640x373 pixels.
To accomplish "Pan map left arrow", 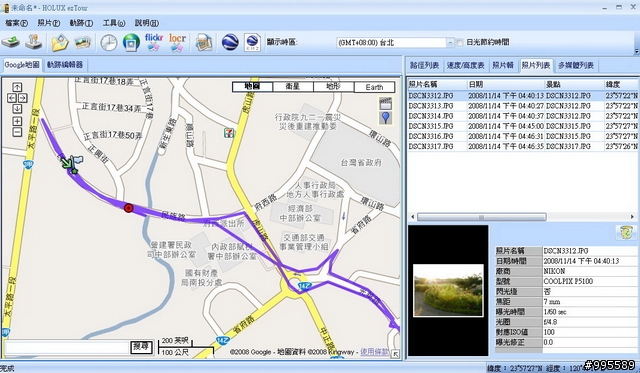I will [11, 98].
